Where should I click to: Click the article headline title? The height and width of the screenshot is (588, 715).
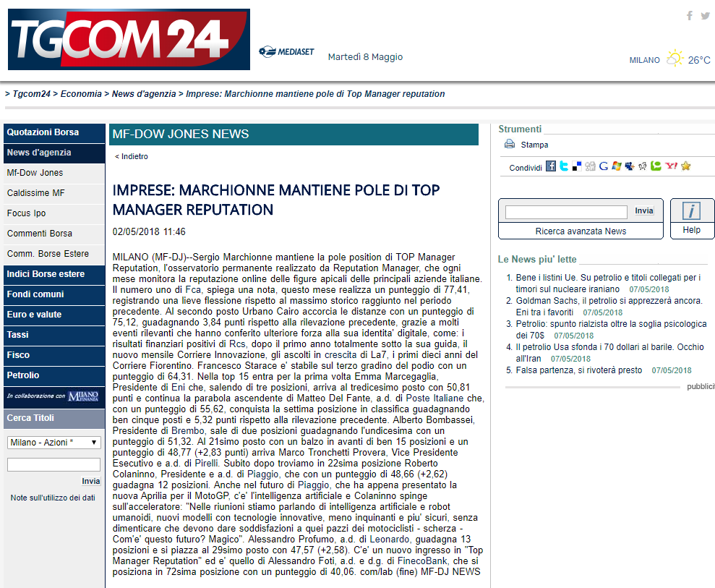(276, 200)
